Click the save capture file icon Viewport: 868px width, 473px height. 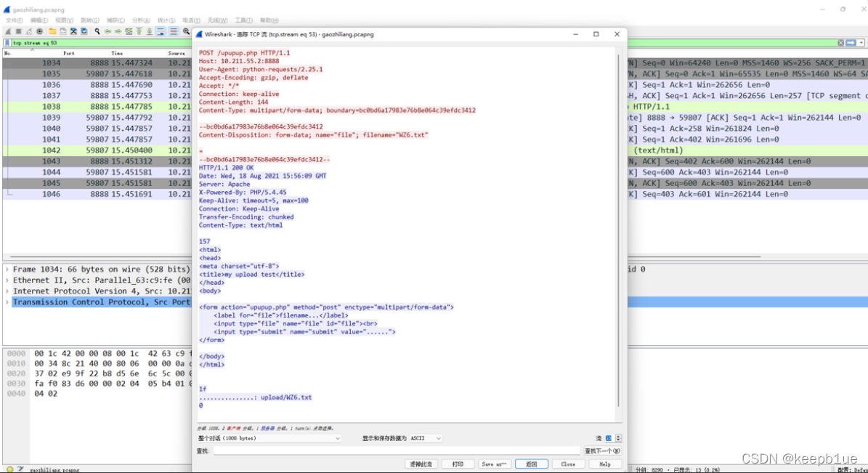click(x=63, y=31)
